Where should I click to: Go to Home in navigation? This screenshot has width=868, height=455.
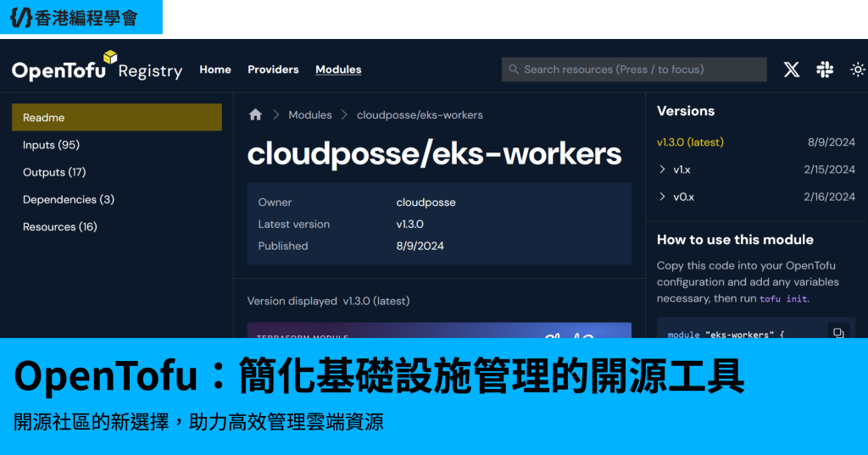tap(215, 69)
